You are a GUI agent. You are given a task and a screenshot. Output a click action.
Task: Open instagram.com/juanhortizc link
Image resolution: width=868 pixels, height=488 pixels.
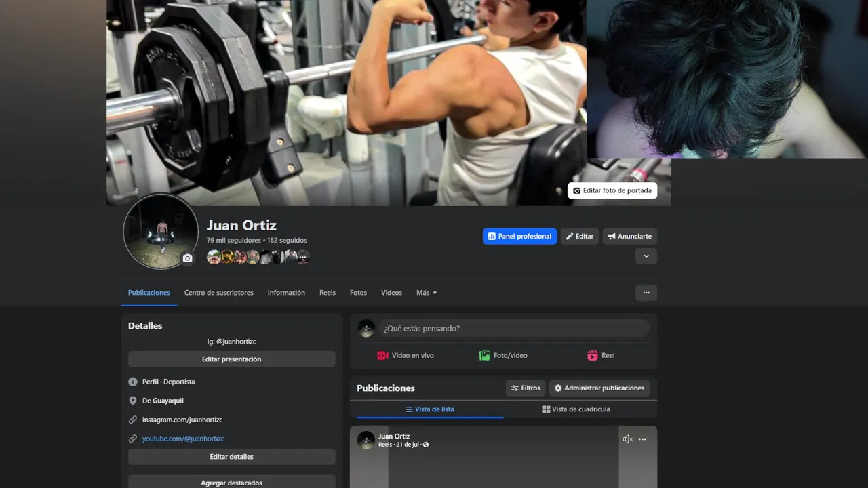182,420
